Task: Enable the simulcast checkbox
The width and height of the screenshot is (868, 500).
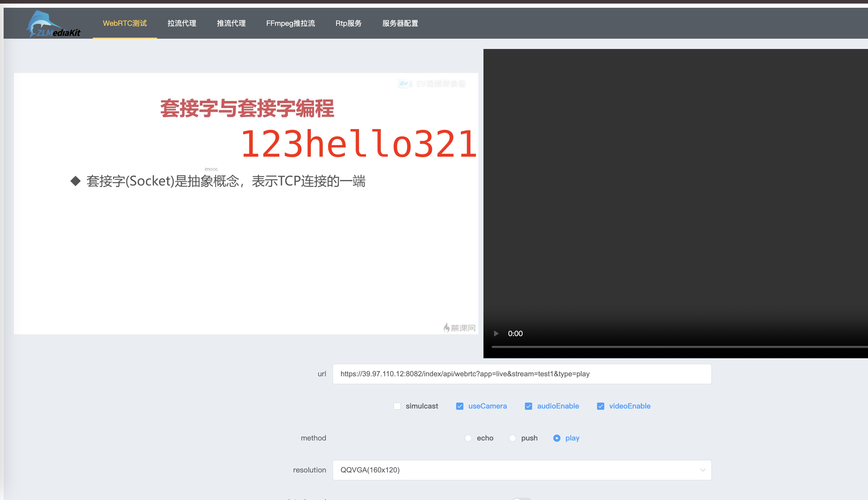Action: tap(397, 406)
